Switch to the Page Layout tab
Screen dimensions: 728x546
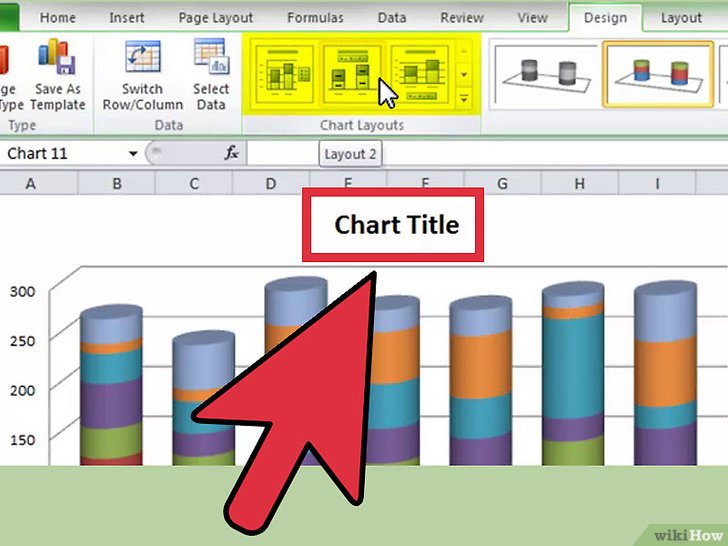point(215,18)
